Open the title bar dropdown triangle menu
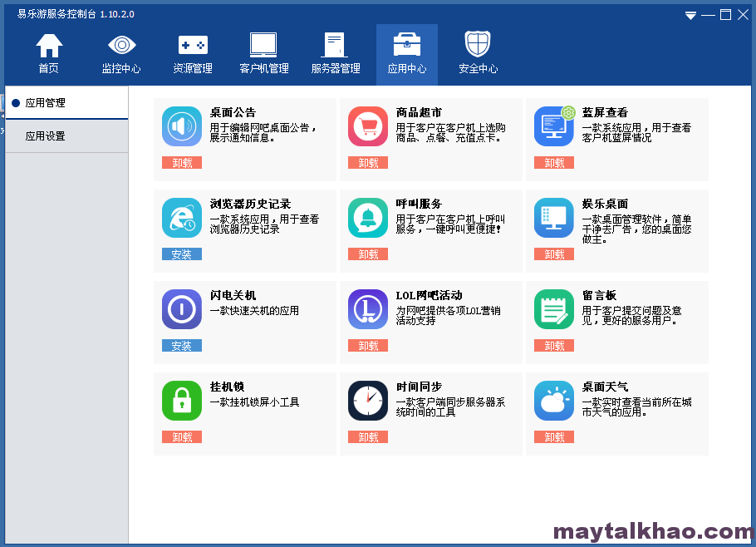Screen dimensions: 756x547 coord(690,16)
